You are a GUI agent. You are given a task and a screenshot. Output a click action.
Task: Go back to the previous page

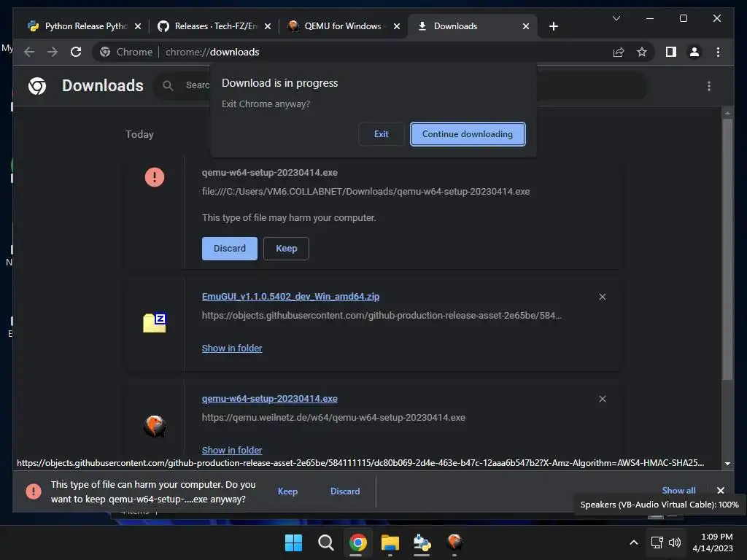coord(29,52)
